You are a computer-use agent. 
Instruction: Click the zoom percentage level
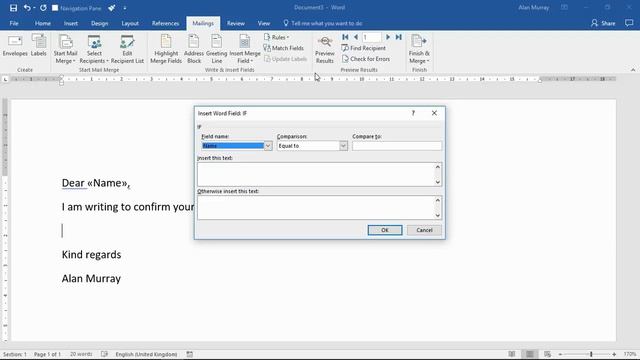point(629,354)
